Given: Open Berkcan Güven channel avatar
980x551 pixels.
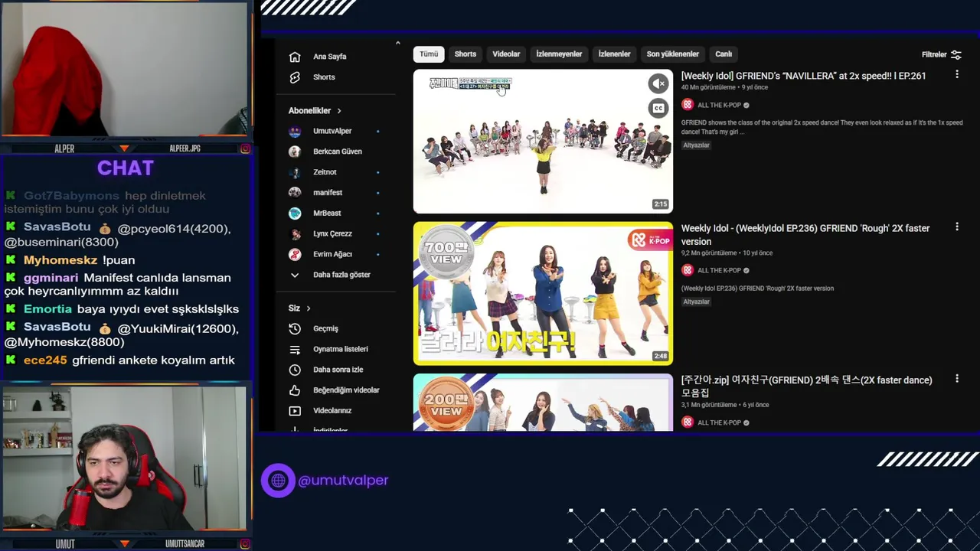Looking at the screenshot, I should (295, 152).
